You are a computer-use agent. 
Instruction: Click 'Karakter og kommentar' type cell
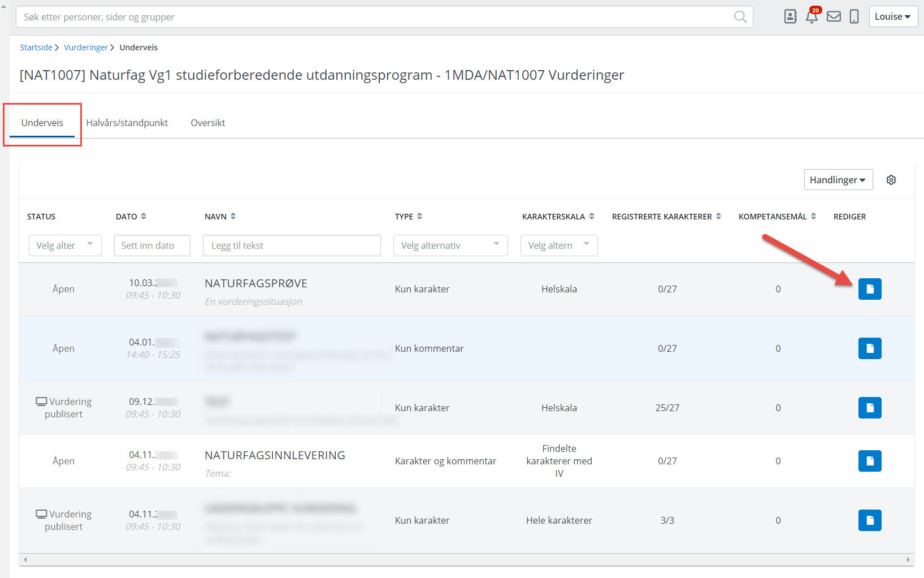click(x=445, y=461)
